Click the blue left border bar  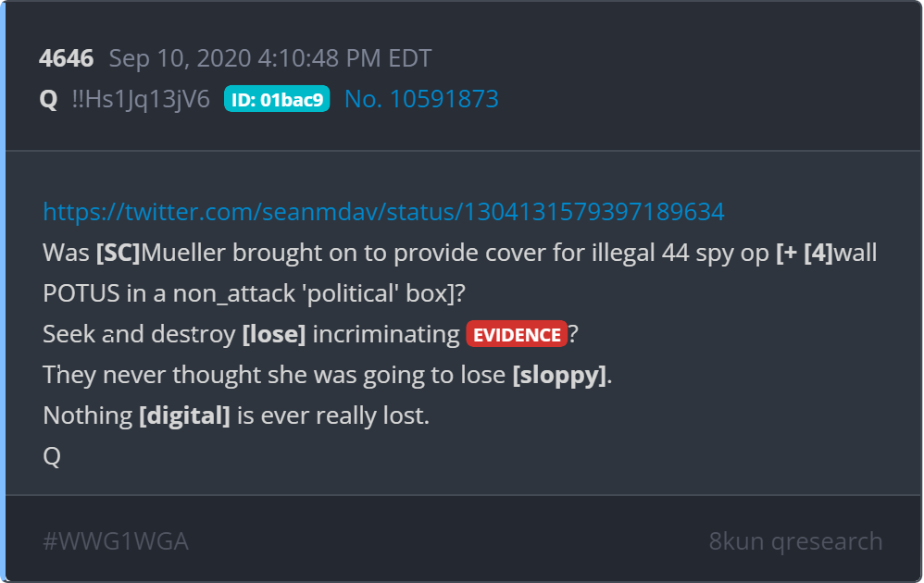click(x=3, y=291)
